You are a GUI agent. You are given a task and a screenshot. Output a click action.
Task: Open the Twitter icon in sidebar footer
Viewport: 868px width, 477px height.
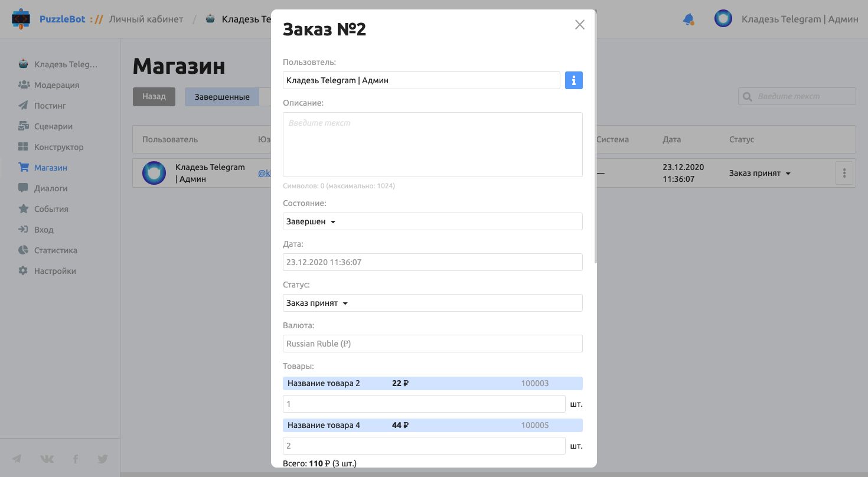click(103, 459)
